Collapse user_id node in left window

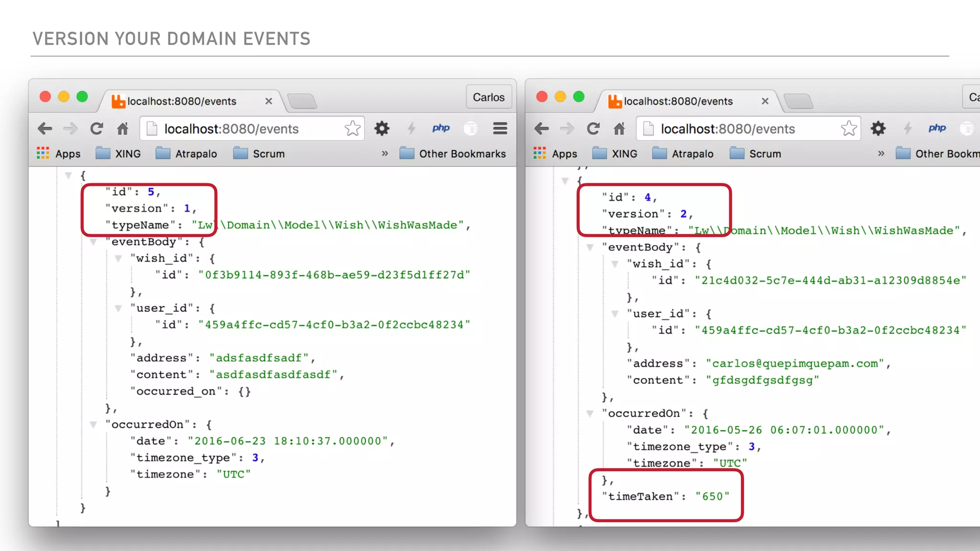click(118, 308)
